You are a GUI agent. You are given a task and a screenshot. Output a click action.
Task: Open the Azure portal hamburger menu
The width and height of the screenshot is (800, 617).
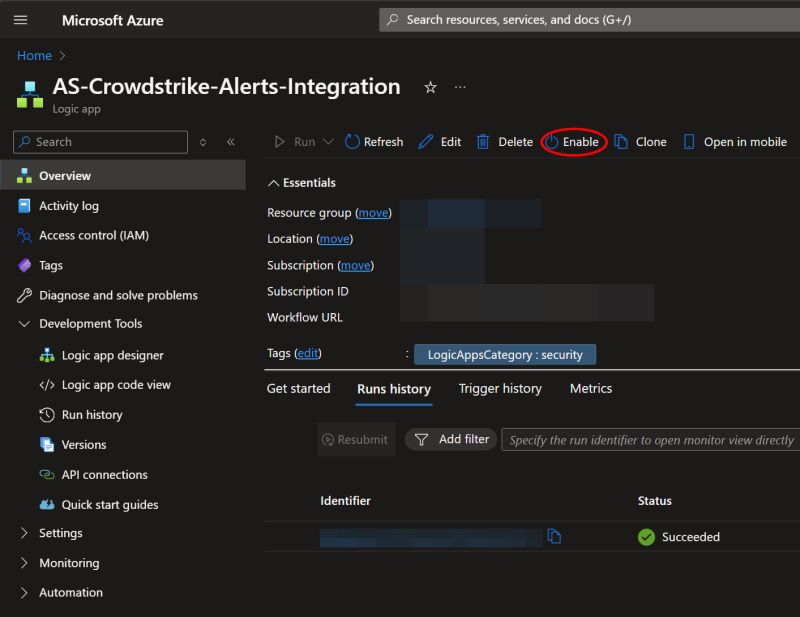(x=21, y=20)
